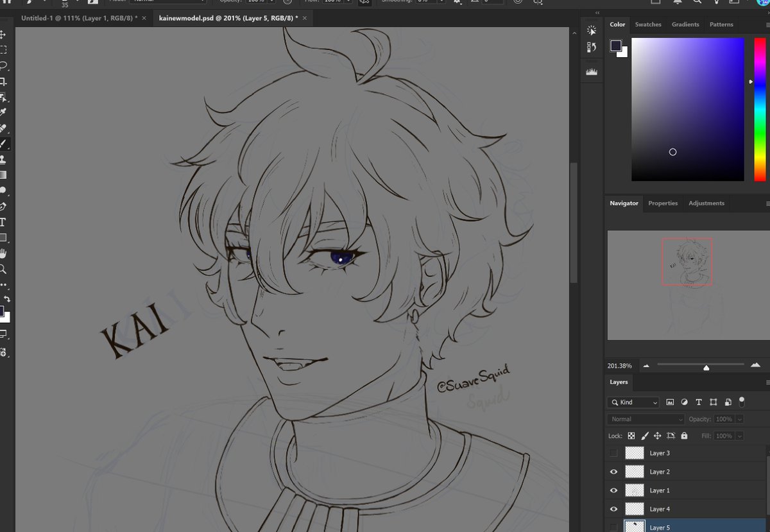Open the Kind filter dropdown
This screenshot has height=532, width=770.
[x=633, y=402]
